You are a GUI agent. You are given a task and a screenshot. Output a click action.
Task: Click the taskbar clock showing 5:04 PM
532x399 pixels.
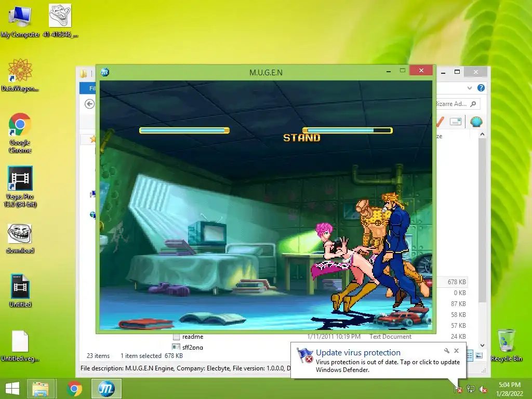pos(509,389)
